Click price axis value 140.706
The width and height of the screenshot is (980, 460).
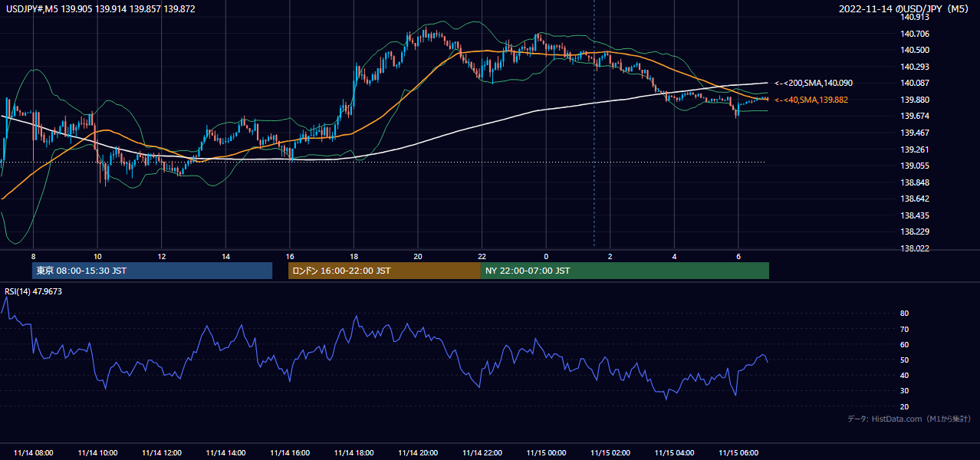916,34
